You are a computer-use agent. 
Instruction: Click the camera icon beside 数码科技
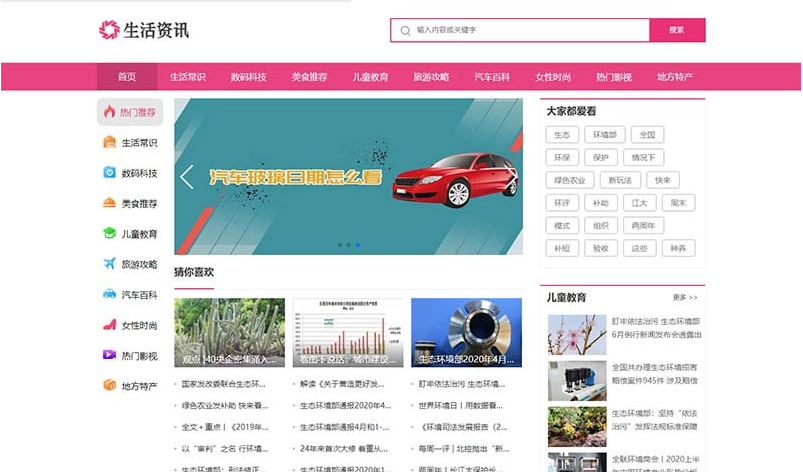pos(109,173)
